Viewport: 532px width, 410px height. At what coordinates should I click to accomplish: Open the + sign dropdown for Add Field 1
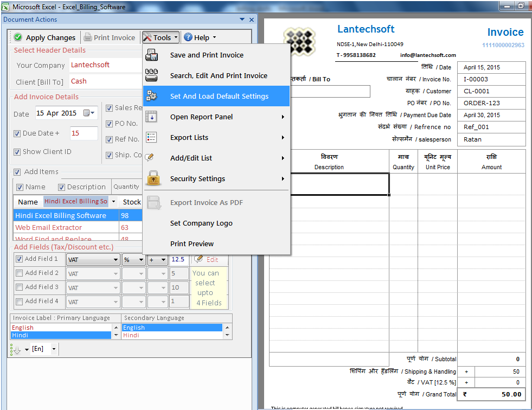pos(164,260)
